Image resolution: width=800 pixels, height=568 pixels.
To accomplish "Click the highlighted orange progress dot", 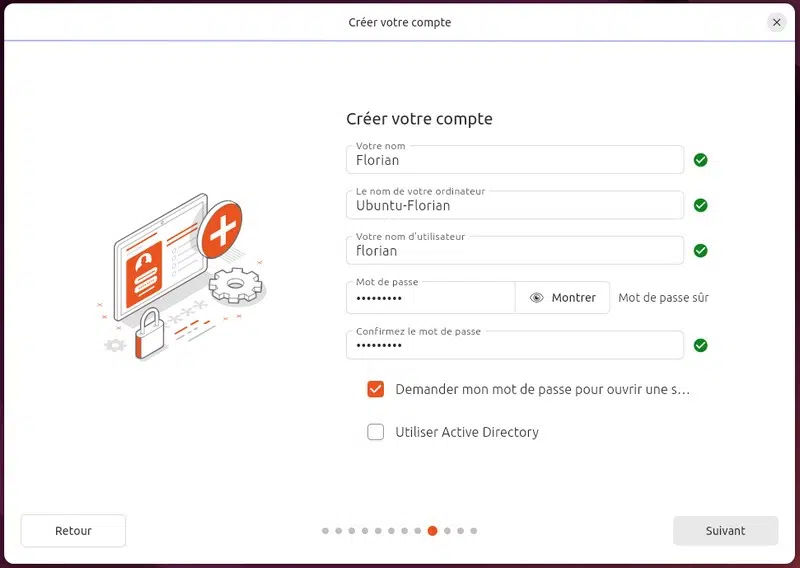I will tap(432, 531).
